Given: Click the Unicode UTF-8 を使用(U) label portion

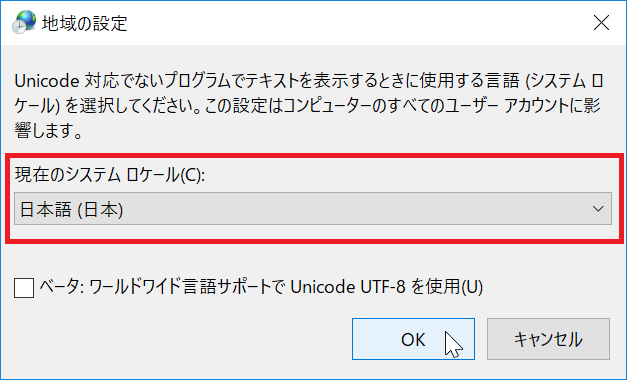Looking at the screenshot, I should (x=387, y=287).
